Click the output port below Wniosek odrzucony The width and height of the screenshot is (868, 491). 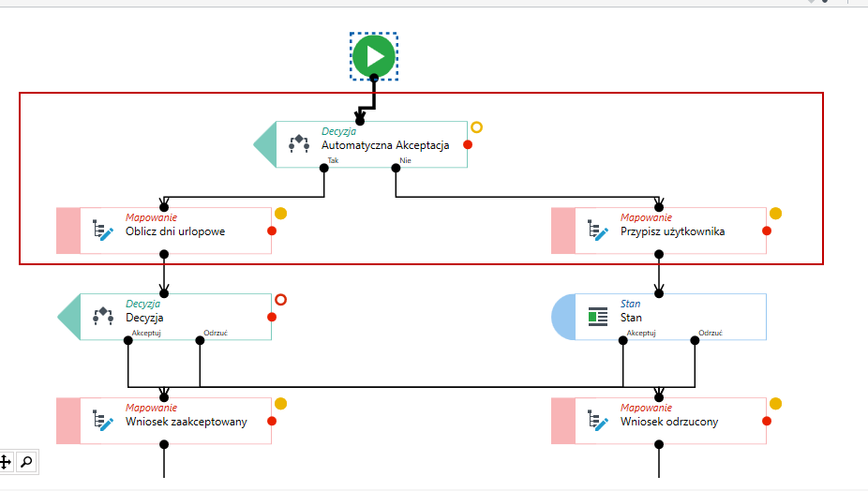(x=659, y=444)
